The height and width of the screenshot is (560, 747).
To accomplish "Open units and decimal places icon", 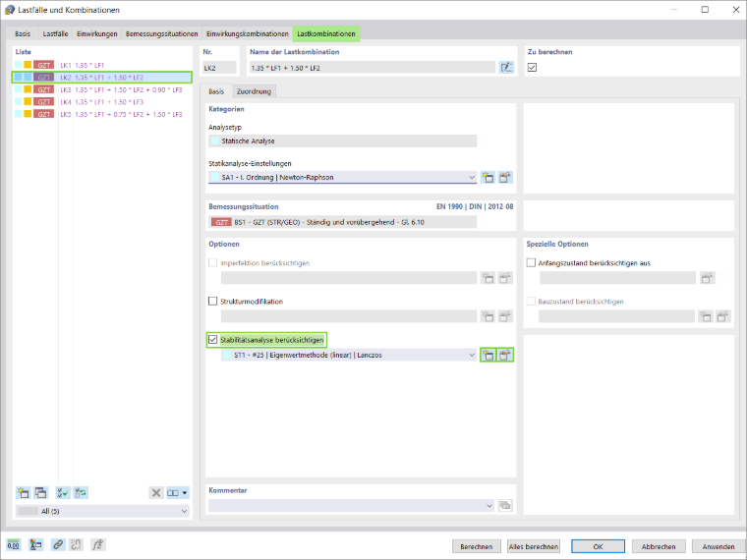I will [14, 544].
